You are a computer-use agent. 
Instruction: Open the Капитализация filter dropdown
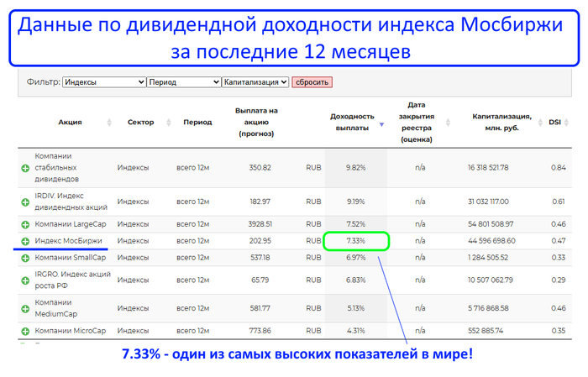[256, 82]
